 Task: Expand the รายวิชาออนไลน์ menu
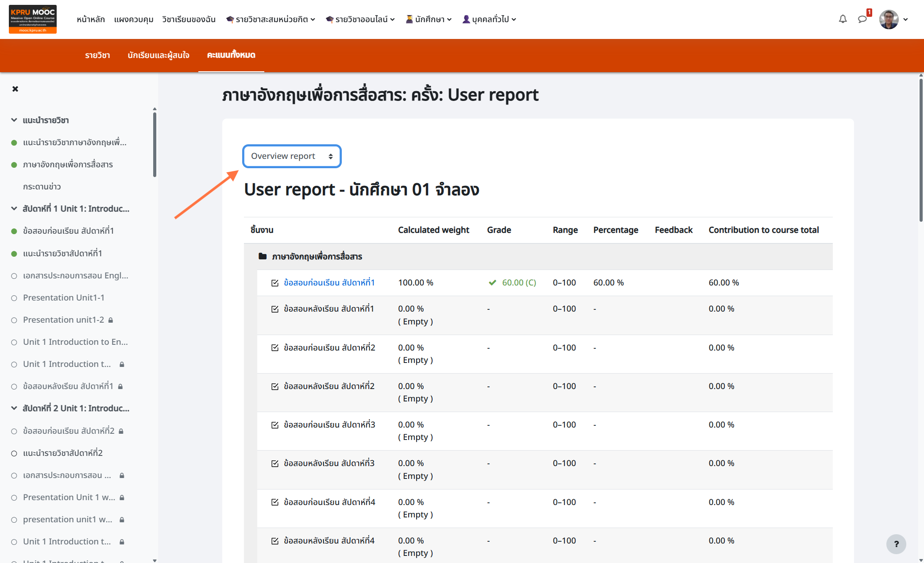click(x=360, y=19)
